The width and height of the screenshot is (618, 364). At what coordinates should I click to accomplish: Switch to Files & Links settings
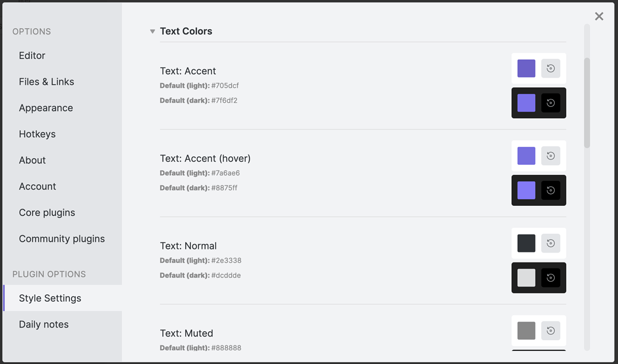(47, 82)
